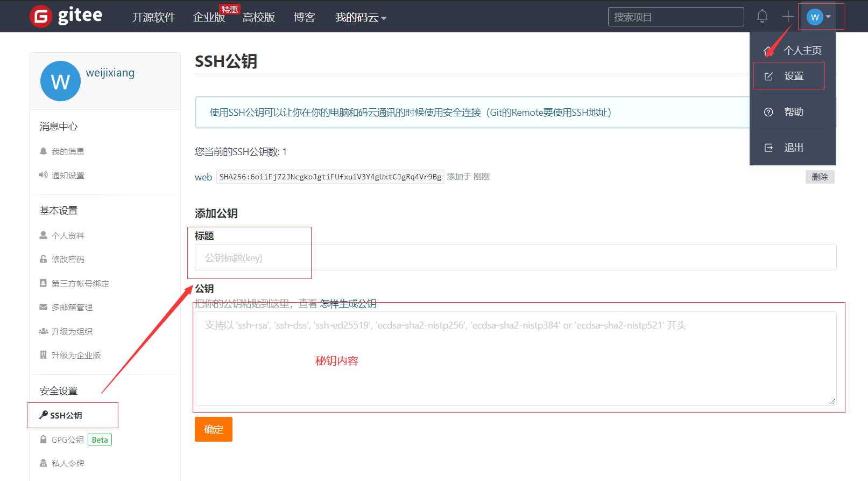Select 设置 from user menu
Viewport: 868px width, 481px height.
[x=794, y=76]
